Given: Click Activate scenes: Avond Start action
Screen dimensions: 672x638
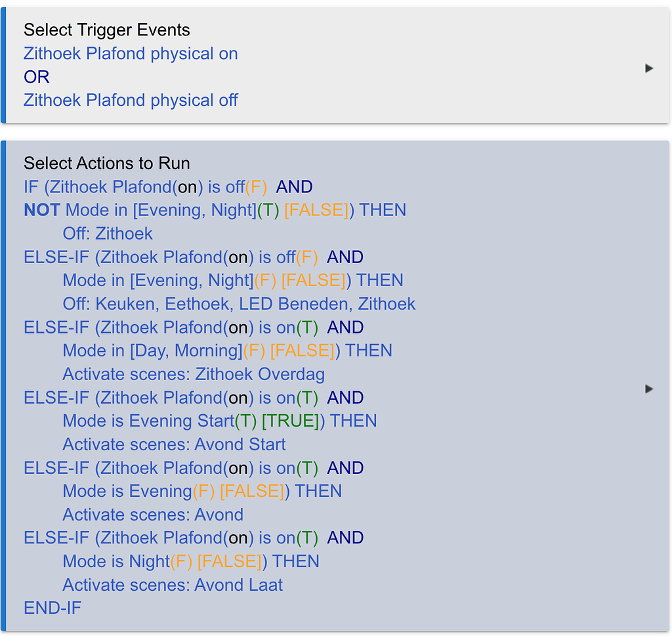Looking at the screenshot, I should coord(173,444).
